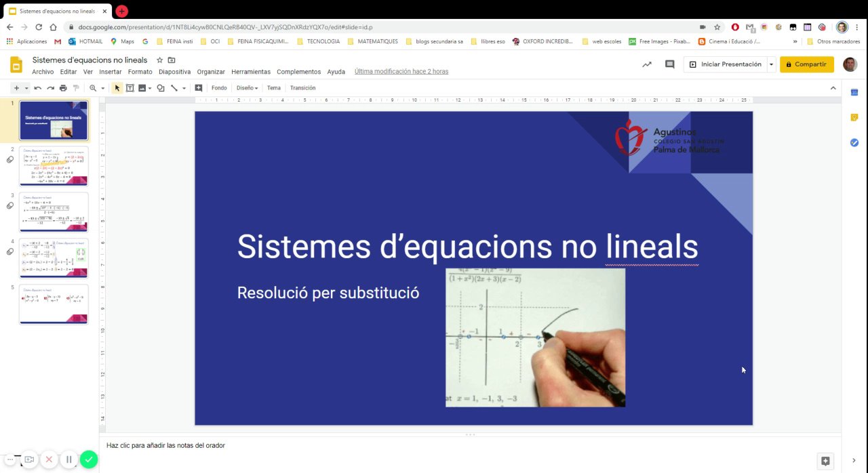Open the Editar menu

(68, 72)
